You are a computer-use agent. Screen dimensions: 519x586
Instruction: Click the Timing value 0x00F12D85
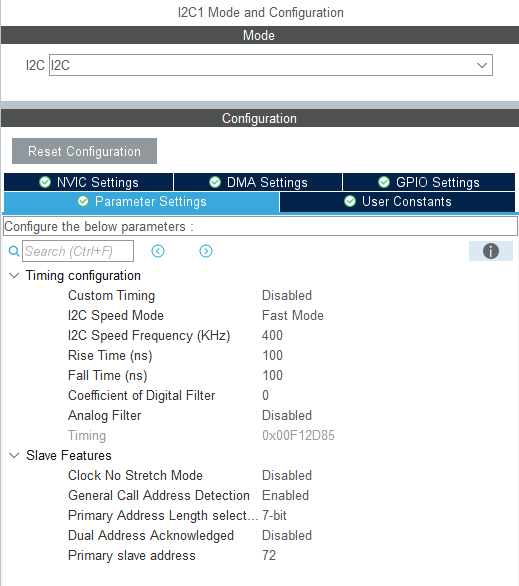[298, 435]
